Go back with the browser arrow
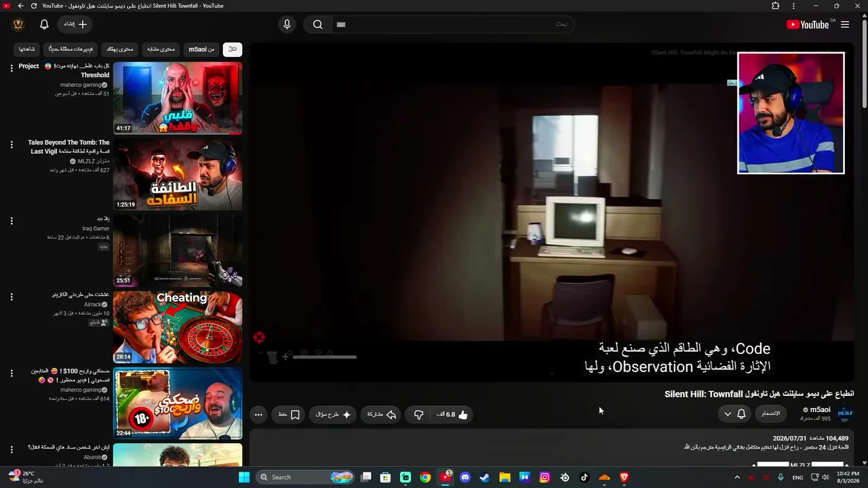 [20, 6]
